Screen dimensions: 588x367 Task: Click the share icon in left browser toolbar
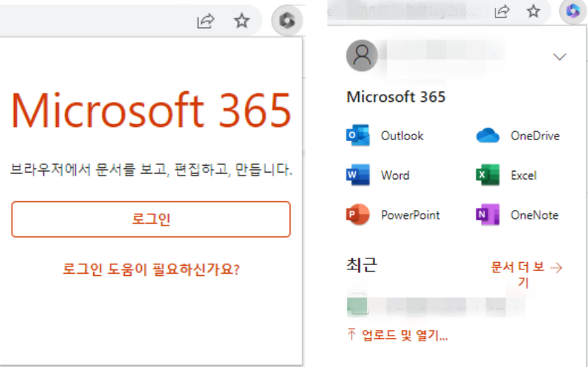(206, 21)
